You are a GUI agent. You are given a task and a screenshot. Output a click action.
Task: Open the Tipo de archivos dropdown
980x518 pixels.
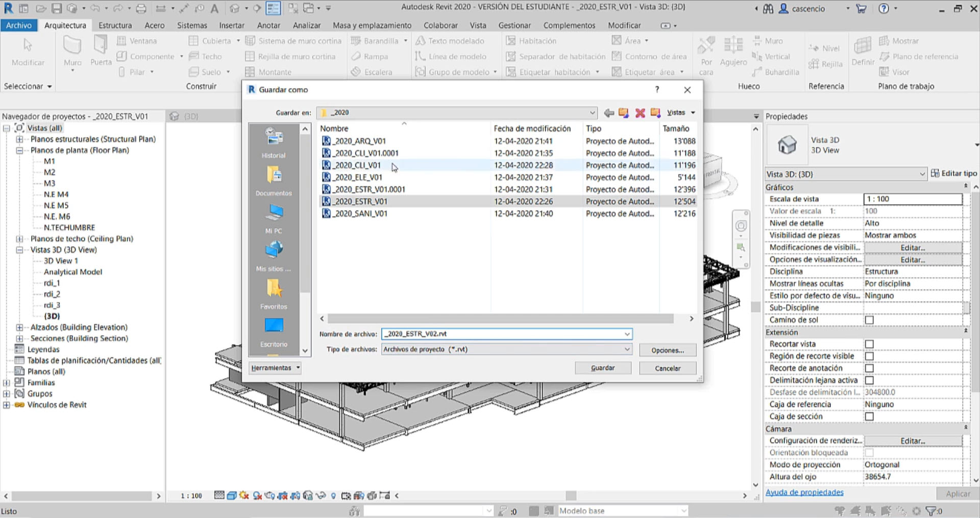point(627,349)
